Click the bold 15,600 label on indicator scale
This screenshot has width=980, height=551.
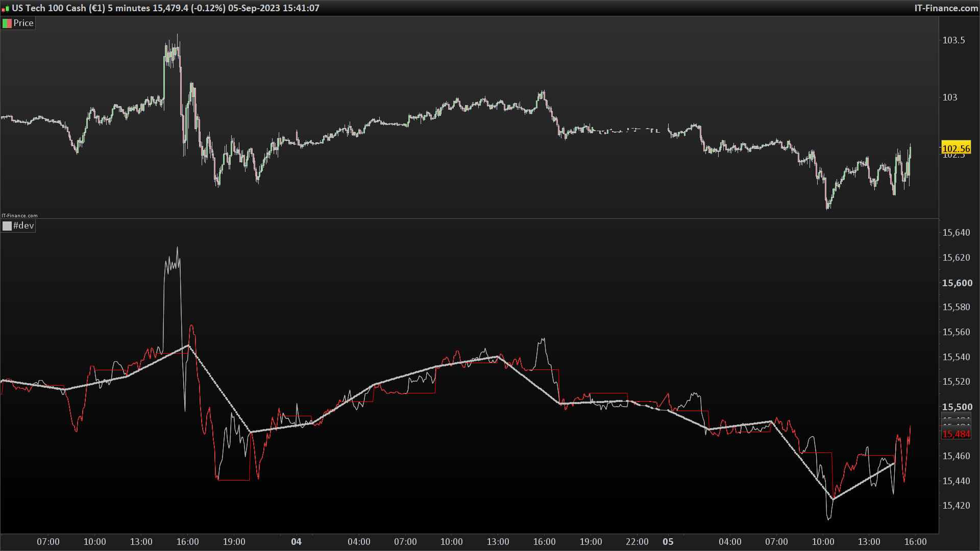click(957, 283)
